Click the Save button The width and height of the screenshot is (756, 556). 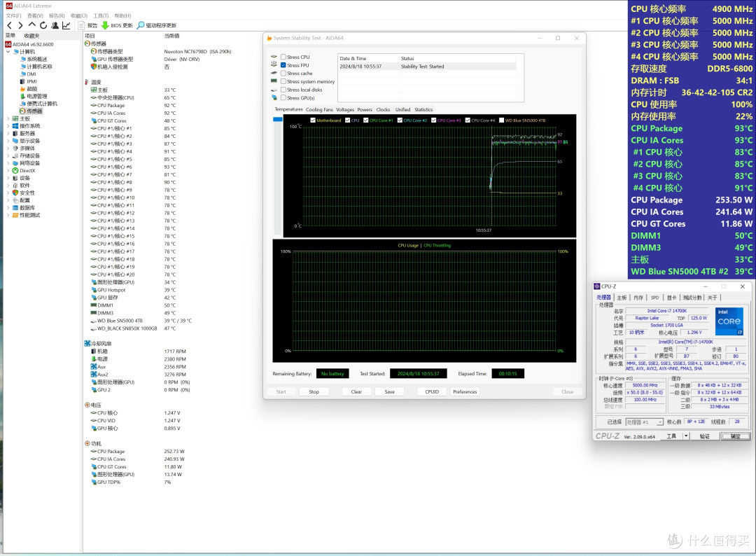coord(390,391)
